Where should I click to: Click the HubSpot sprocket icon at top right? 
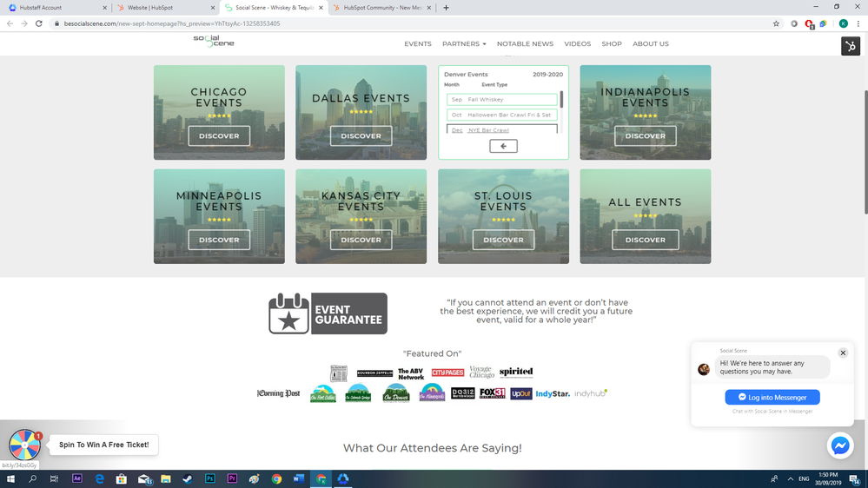851,46
